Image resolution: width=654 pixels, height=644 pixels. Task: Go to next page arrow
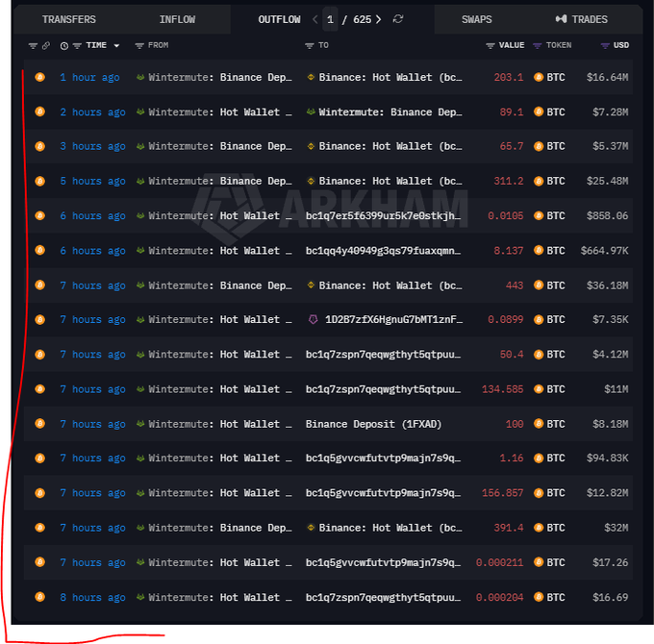[378, 19]
